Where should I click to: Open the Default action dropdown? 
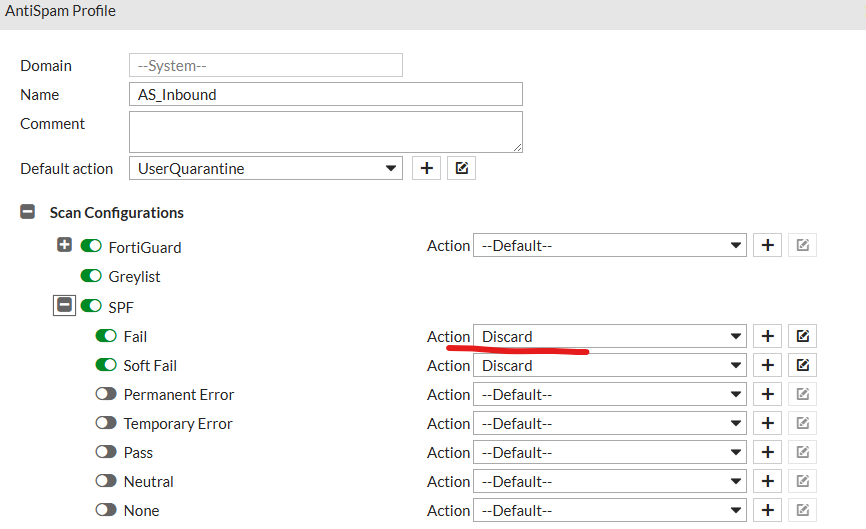(x=266, y=168)
